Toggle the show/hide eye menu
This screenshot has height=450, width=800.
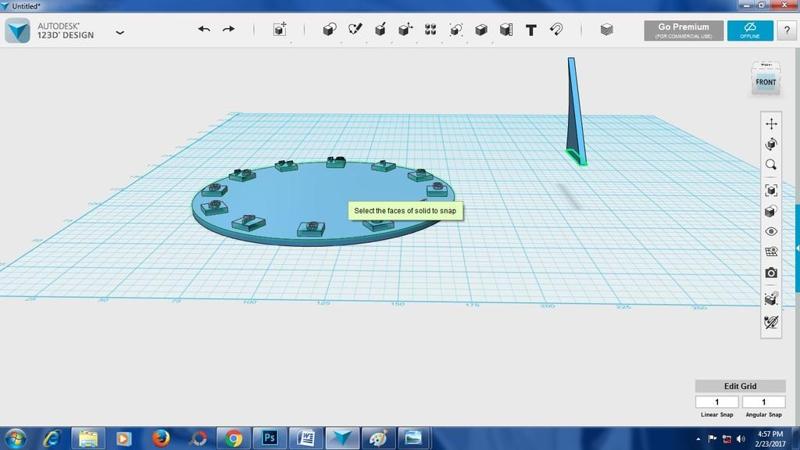771,231
